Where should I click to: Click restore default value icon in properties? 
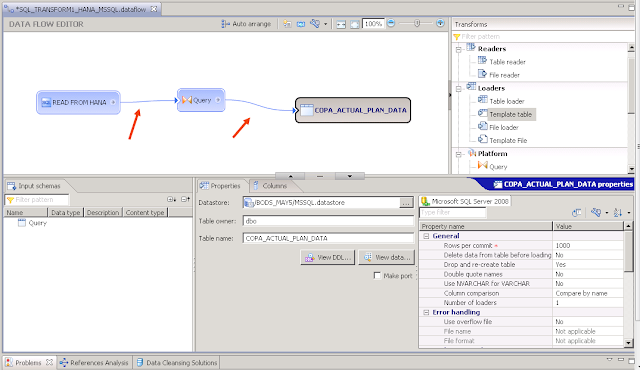(x=577, y=213)
